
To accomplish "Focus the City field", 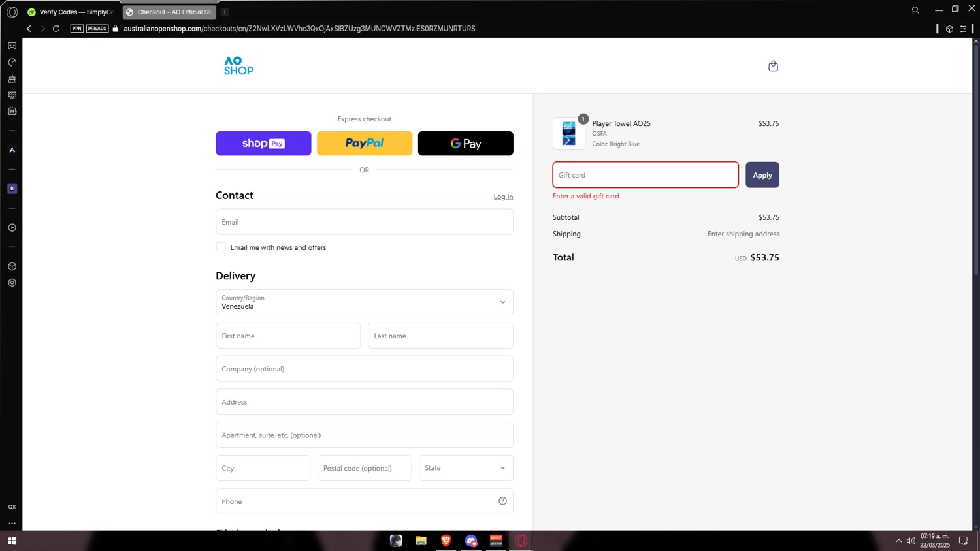I will pyautogui.click(x=263, y=468).
